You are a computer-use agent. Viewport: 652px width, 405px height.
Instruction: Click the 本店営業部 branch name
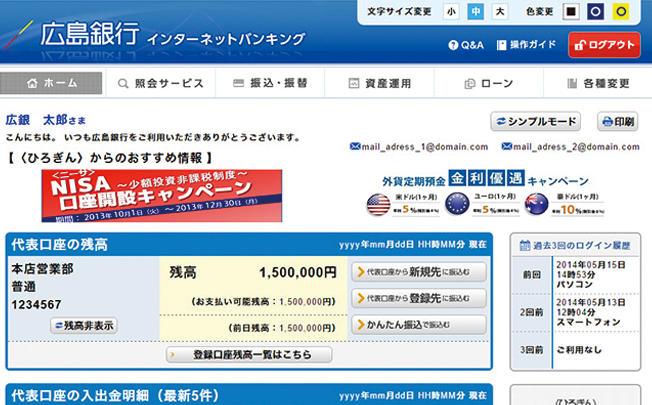tap(42, 269)
